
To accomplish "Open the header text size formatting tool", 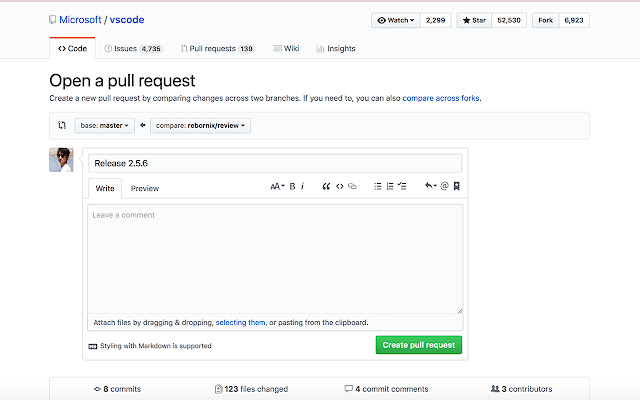I will [x=277, y=186].
